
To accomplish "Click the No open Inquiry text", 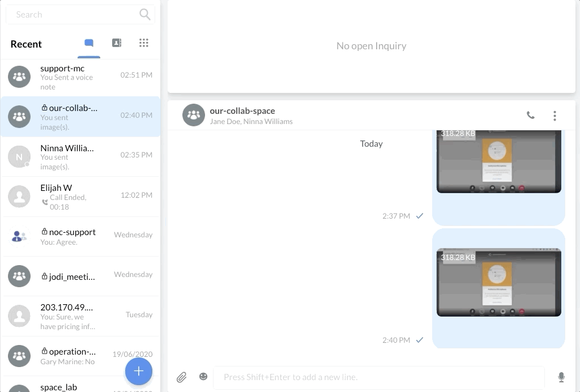I will coord(372,46).
